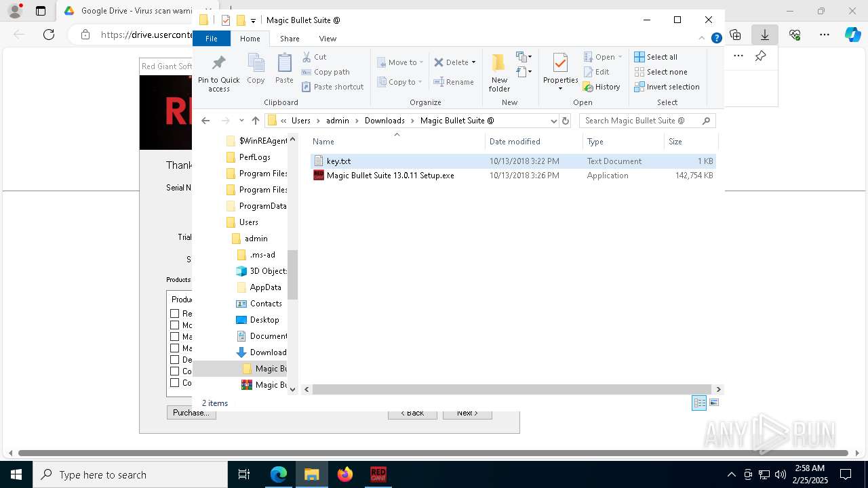
Task: Click the horizontal scrollbar in the file list
Action: point(512,389)
